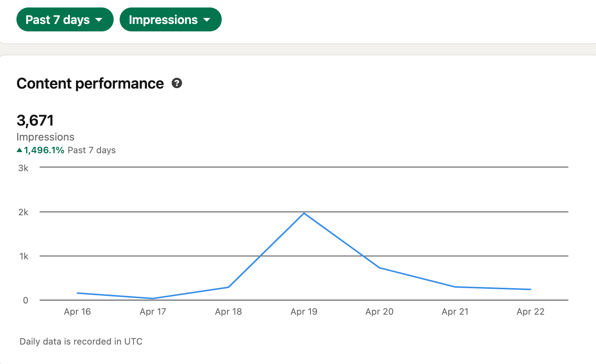Click the caret arrow in Past 7 days
Screen dimensions: 596x364
pos(99,20)
